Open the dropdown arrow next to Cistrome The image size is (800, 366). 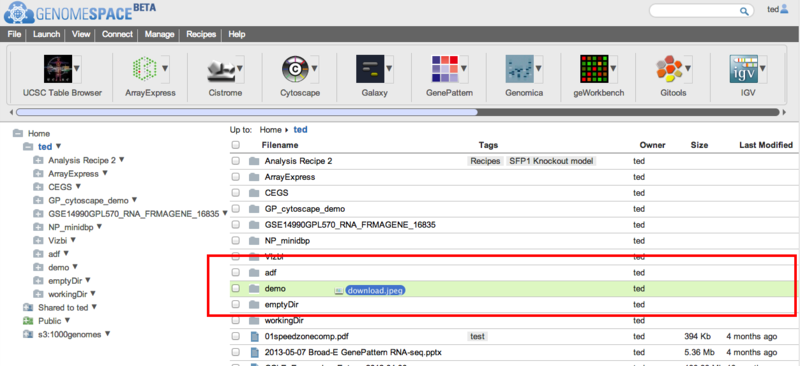(239, 68)
